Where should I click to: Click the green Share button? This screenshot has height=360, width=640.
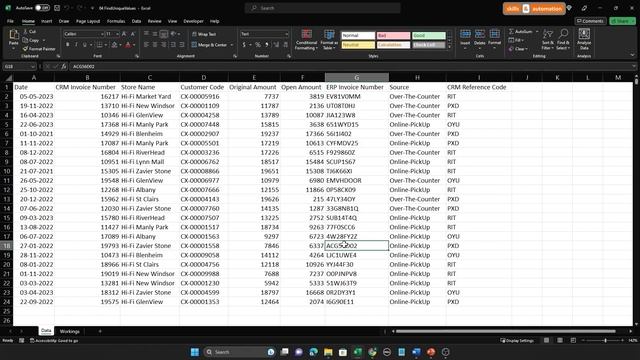[x=622, y=21]
